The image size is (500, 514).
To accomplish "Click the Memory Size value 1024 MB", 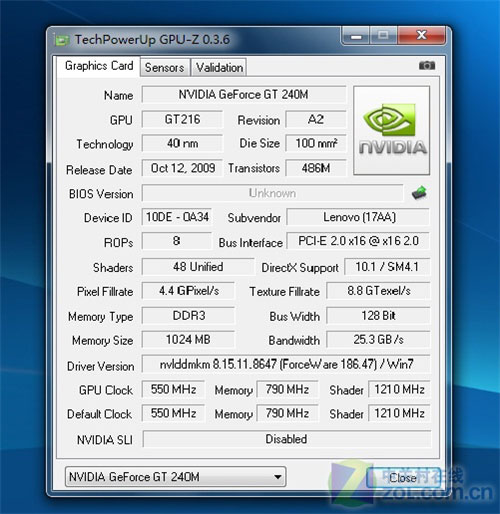I will 188,340.
